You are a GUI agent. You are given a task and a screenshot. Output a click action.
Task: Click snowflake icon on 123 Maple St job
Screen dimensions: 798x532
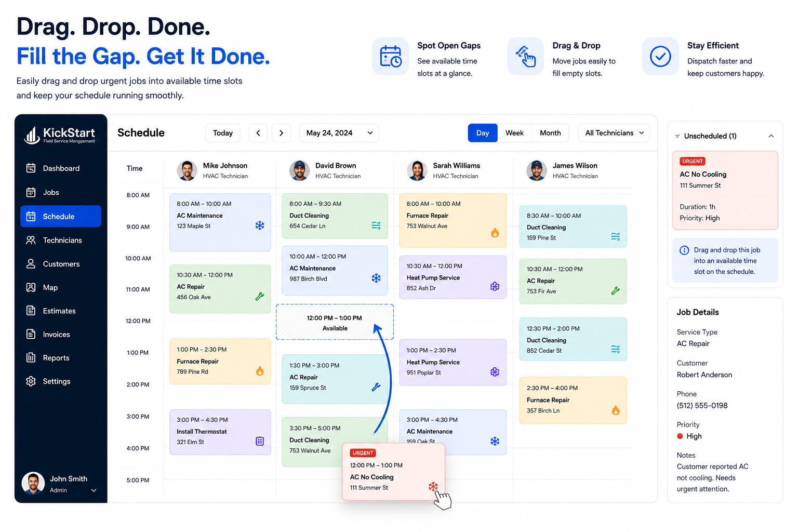point(260,225)
